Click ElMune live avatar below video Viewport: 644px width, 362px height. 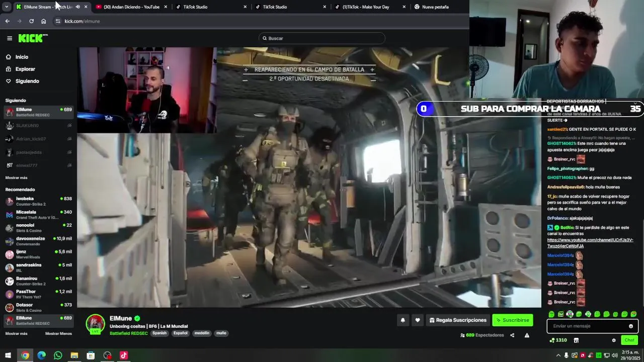point(95,324)
